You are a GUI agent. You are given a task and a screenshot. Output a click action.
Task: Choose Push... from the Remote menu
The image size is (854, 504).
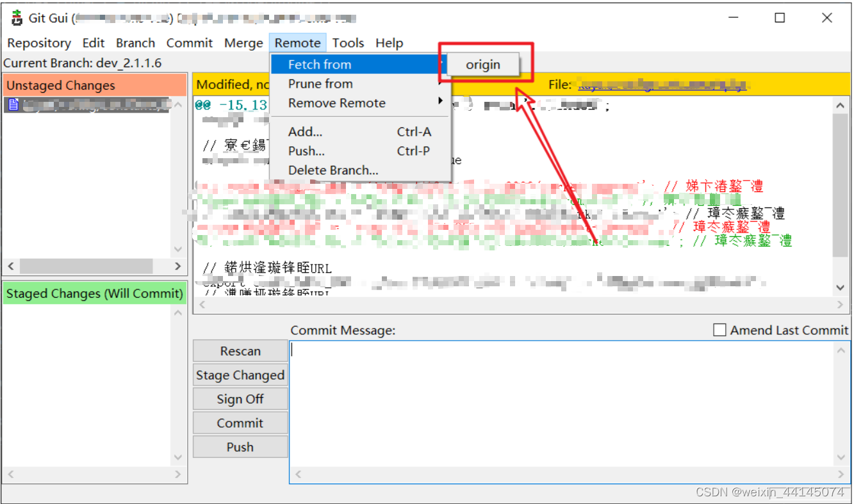(306, 151)
